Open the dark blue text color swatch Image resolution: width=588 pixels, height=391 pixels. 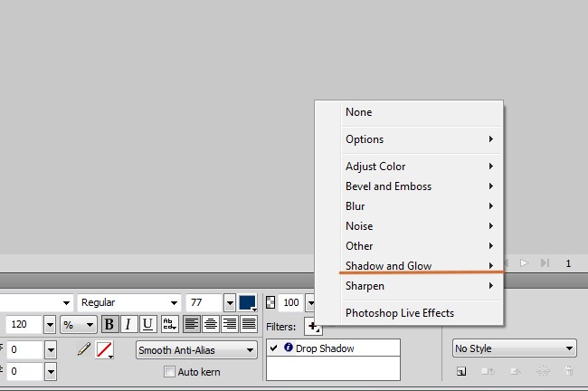(247, 302)
